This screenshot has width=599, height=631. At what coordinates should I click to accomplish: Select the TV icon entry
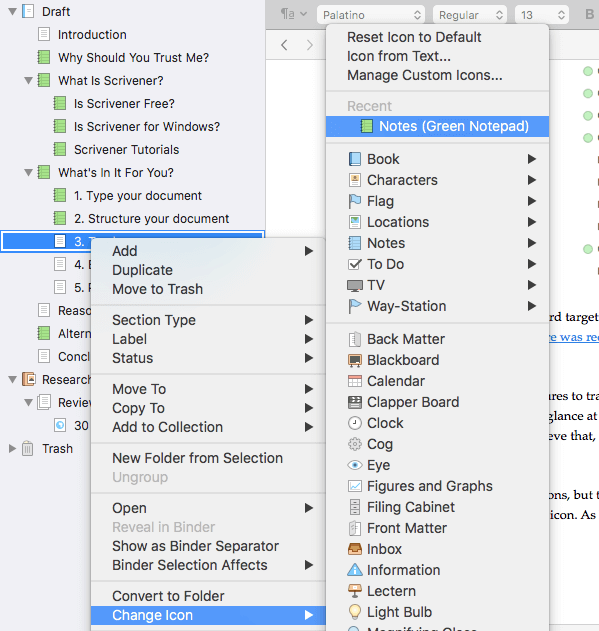pos(437,285)
